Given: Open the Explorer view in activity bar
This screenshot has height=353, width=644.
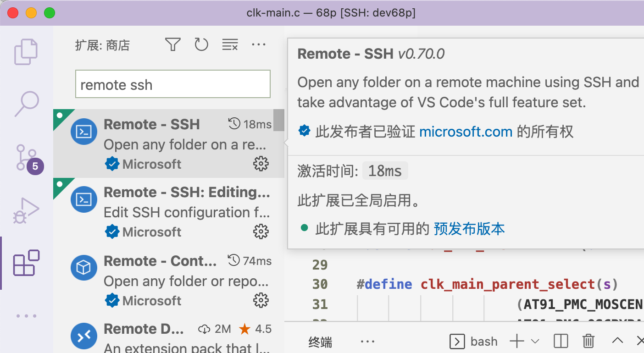Looking at the screenshot, I should 26,52.
